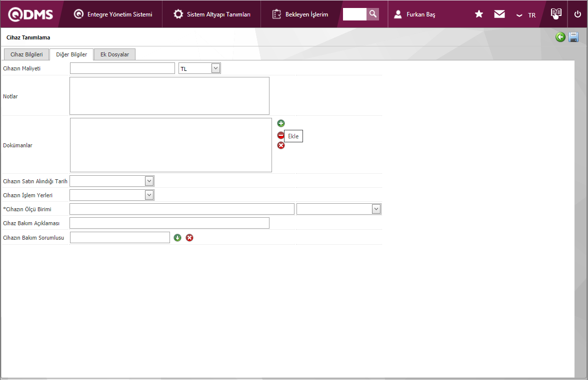Screen dimensions: 588x380
Task: Click green plus to add document
Action: 281,123
